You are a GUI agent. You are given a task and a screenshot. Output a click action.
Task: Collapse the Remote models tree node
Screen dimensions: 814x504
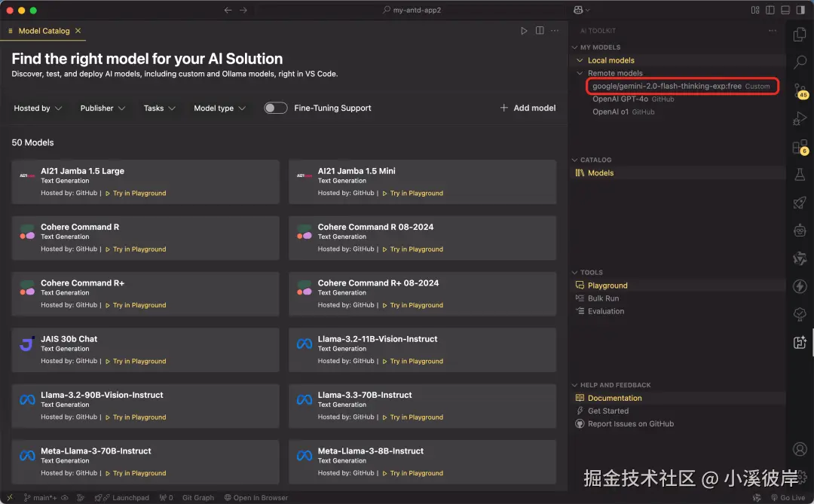pos(580,73)
